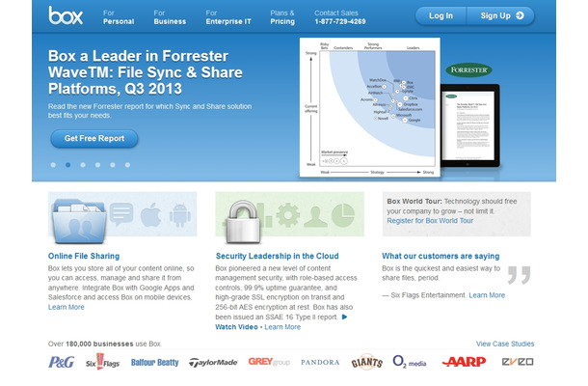This screenshot has width=588, height=386.
Task: Click Contact Sales phone number
Action: click(339, 21)
